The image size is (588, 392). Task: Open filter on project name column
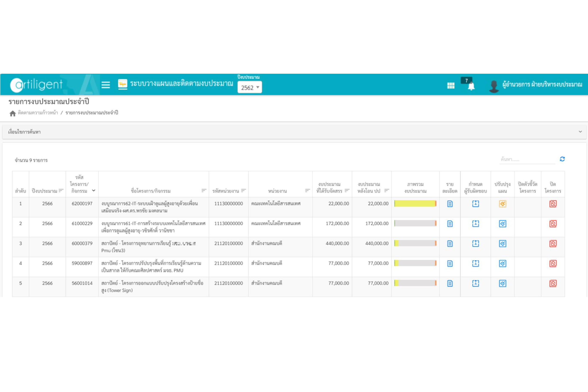204,190
